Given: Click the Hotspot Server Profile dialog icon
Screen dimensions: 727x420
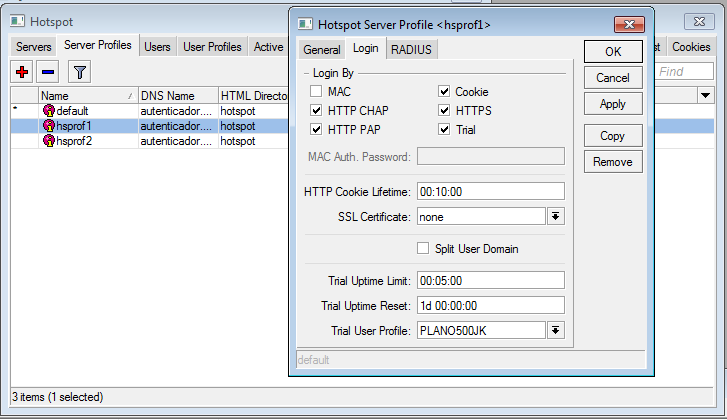Looking at the screenshot, I should [304, 23].
